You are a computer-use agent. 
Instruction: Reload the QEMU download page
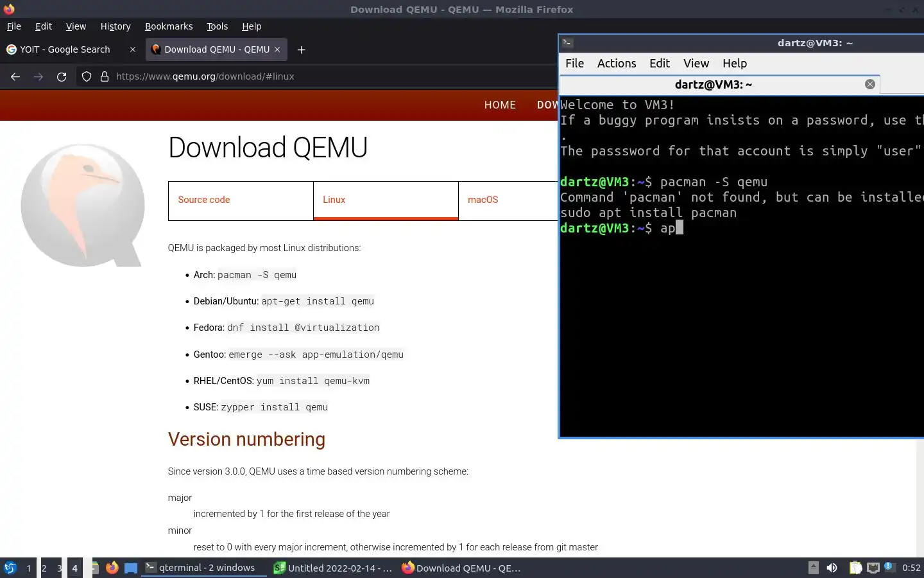(62, 76)
